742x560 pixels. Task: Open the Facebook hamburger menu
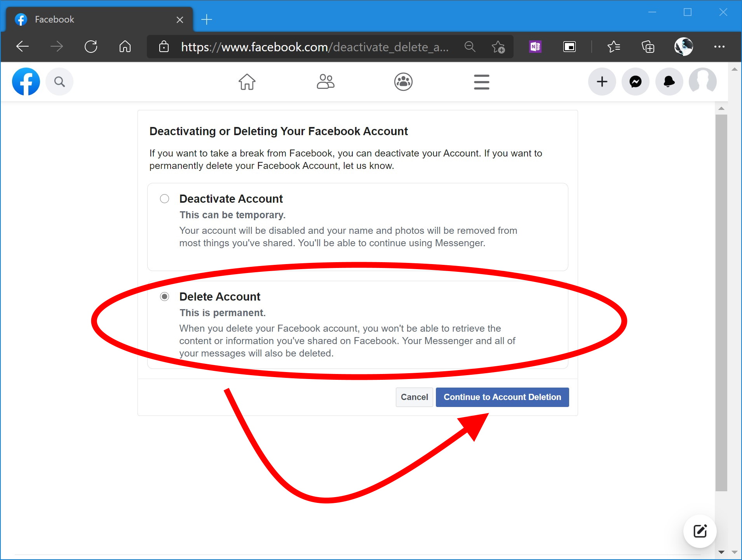pyautogui.click(x=481, y=82)
